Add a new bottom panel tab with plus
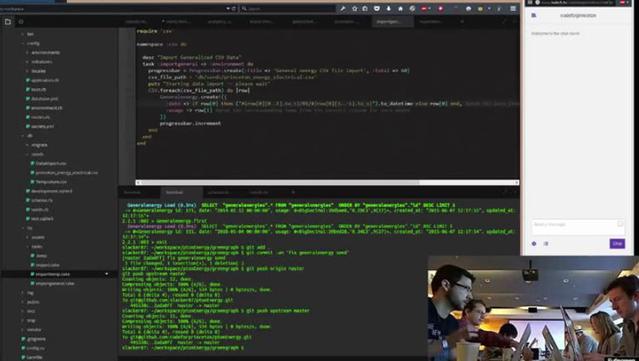 (x=293, y=192)
